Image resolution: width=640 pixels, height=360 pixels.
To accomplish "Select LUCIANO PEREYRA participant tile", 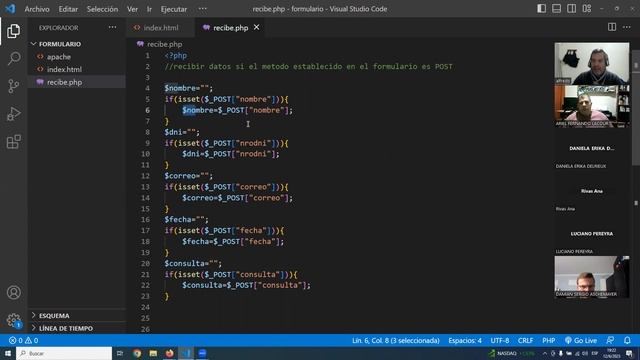I will 591,233.
